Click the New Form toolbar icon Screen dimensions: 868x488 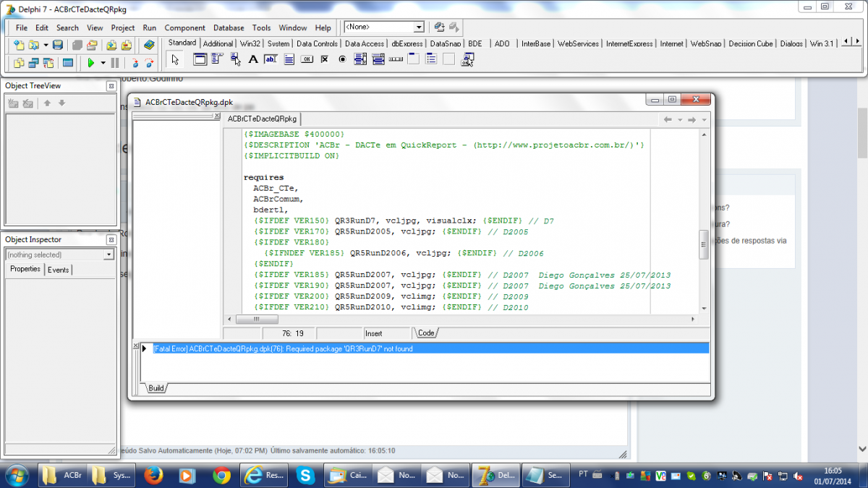(67, 63)
